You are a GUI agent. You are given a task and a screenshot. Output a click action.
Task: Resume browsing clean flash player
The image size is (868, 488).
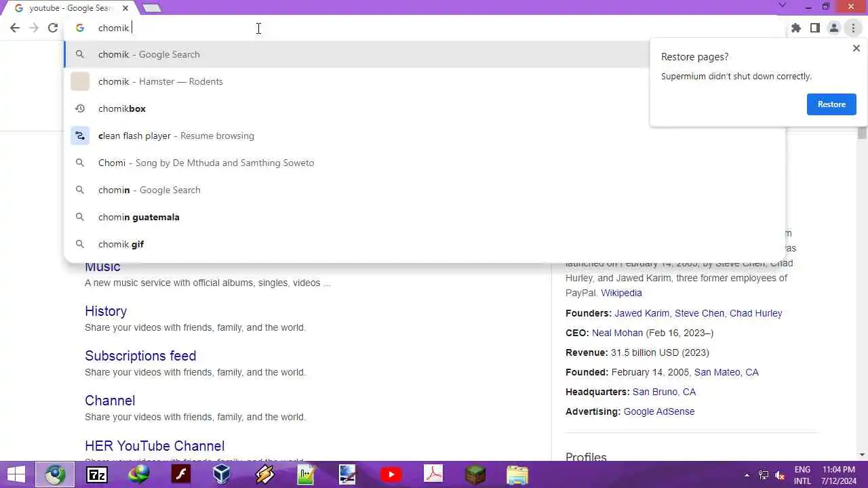(x=425, y=136)
